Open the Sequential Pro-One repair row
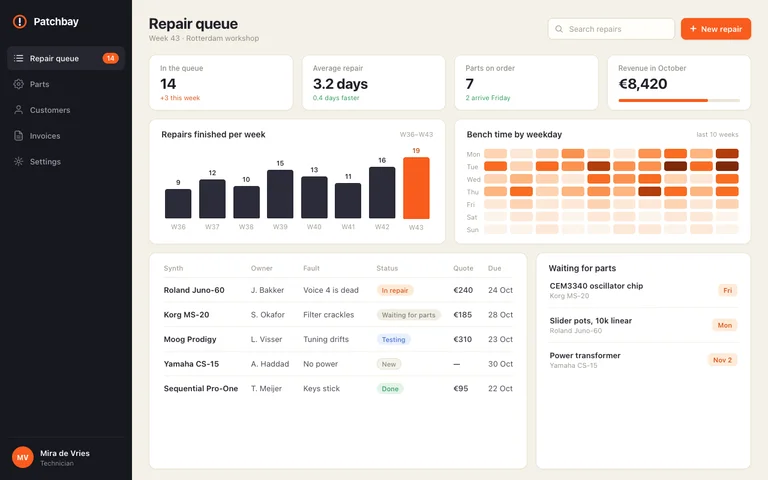 [338, 388]
